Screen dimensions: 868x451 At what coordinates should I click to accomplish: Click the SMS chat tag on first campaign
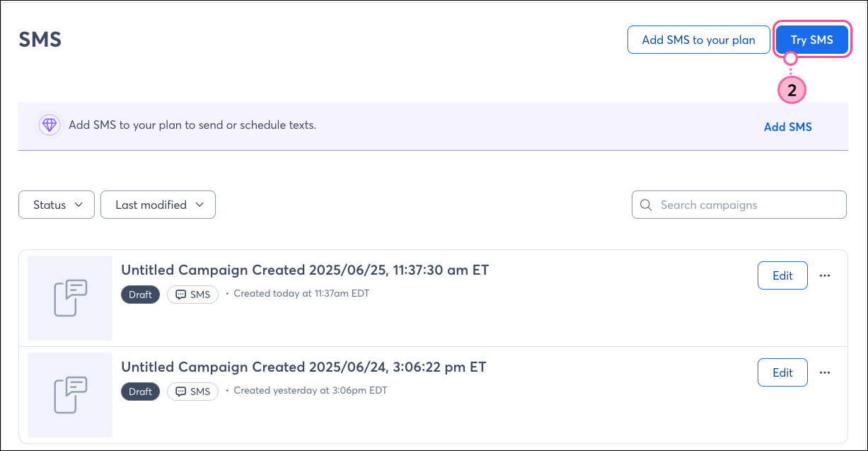[192, 295]
